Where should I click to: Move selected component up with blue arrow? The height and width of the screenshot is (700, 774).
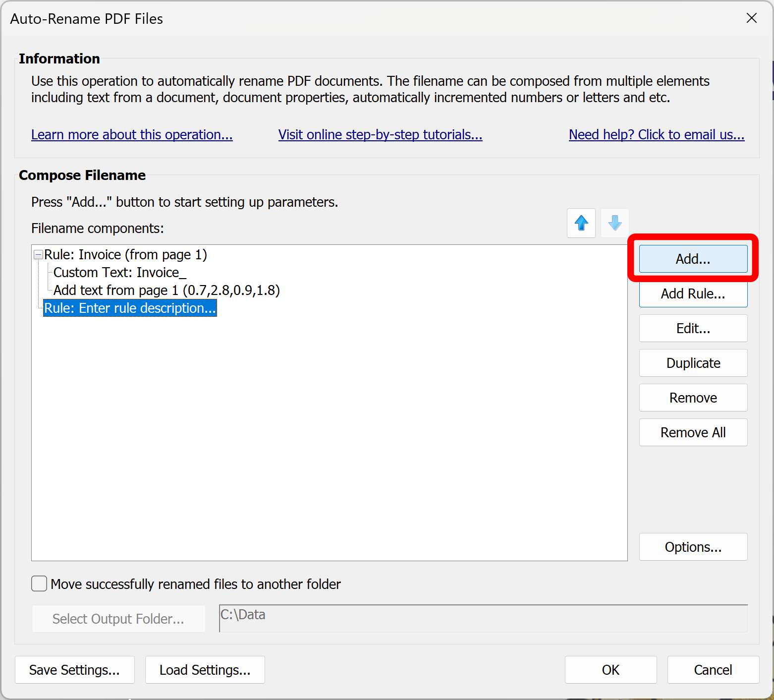pyautogui.click(x=581, y=223)
